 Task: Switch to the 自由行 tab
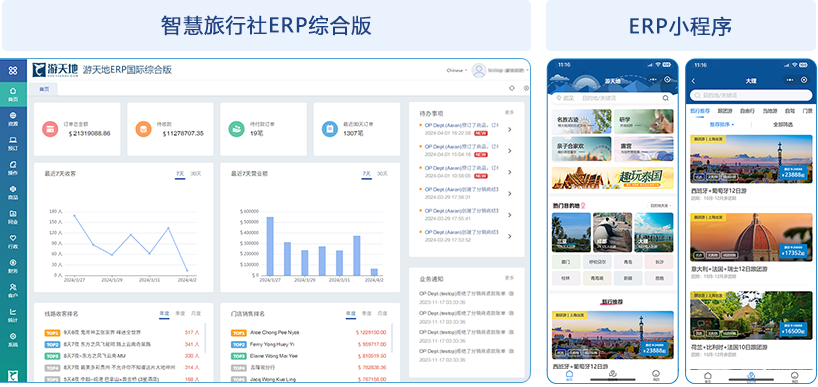coord(747,111)
